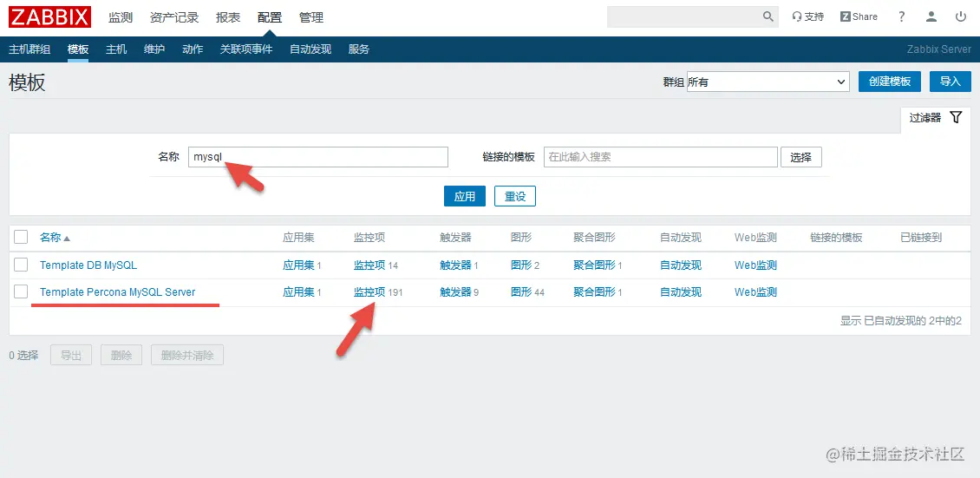Screen dimensions: 980x478
Task: Tick the checkbox for Template Percona MySQL Server
Action: [22, 291]
